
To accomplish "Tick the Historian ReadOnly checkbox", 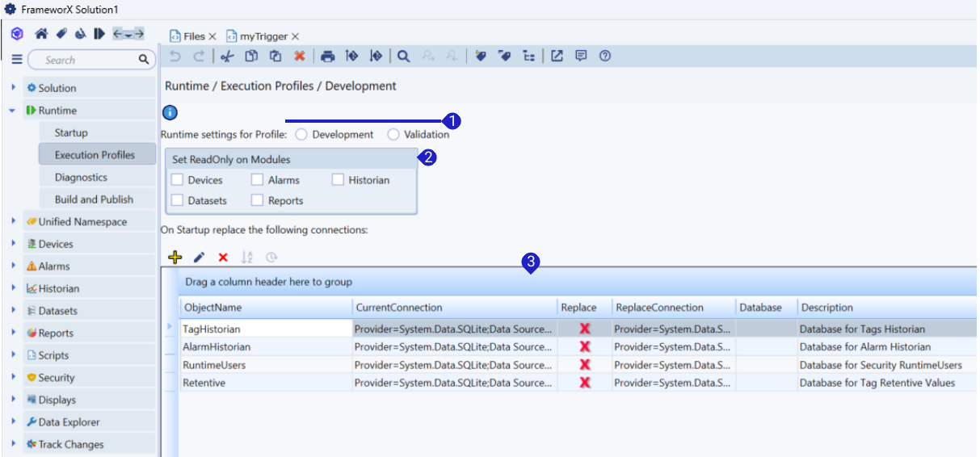I will click(x=338, y=180).
